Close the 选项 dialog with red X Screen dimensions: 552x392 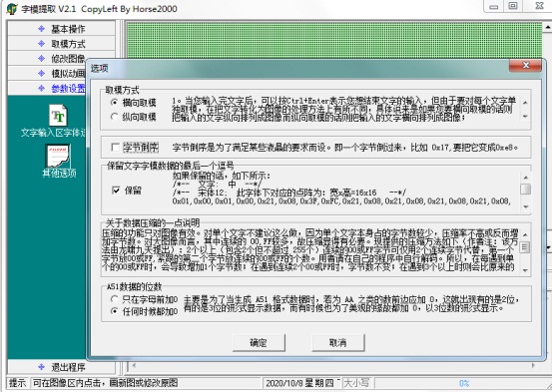(525, 66)
